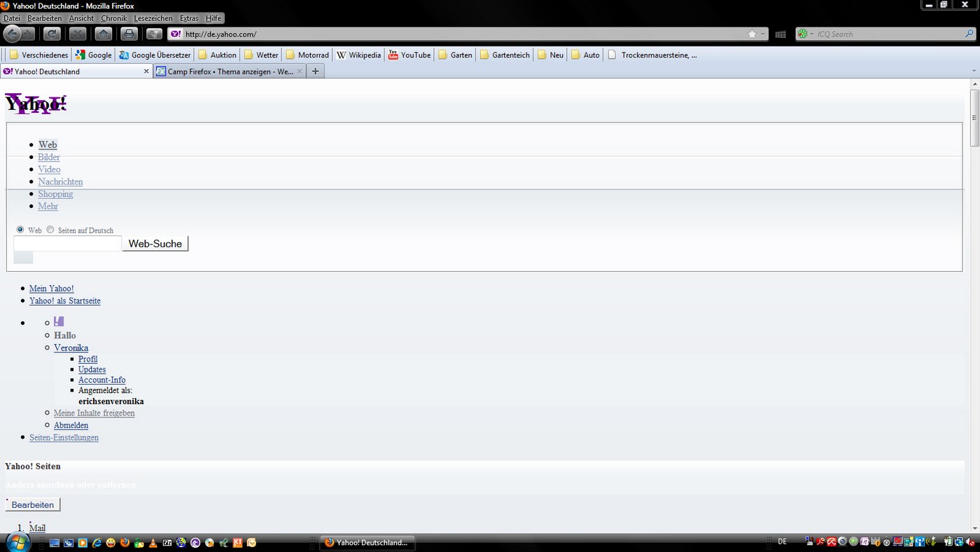This screenshot has height=552, width=980.
Task: Close the Camp Firefox tab
Action: point(300,71)
